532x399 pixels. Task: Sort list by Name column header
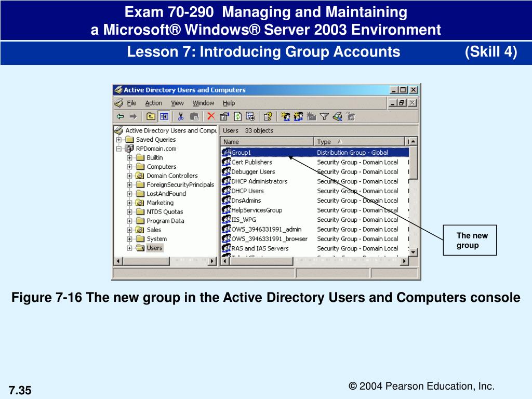pyautogui.click(x=267, y=141)
